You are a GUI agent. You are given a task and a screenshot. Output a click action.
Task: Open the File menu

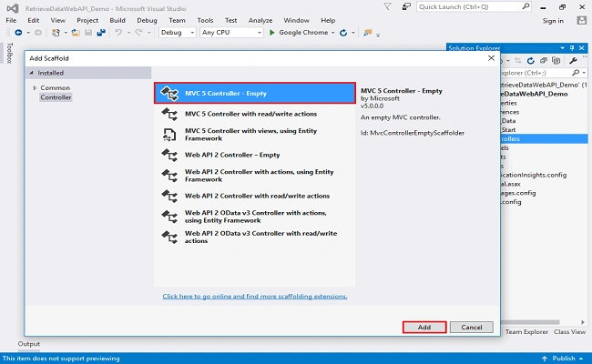click(11, 20)
